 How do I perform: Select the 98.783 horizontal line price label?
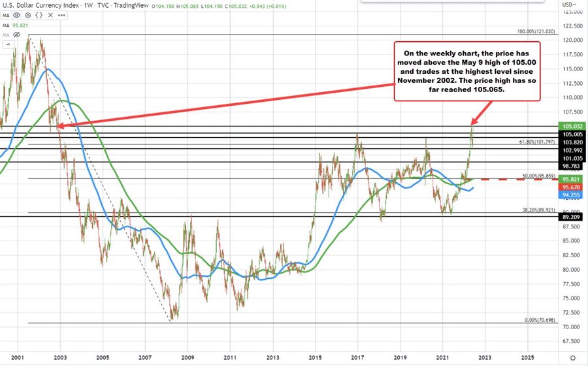[572, 166]
